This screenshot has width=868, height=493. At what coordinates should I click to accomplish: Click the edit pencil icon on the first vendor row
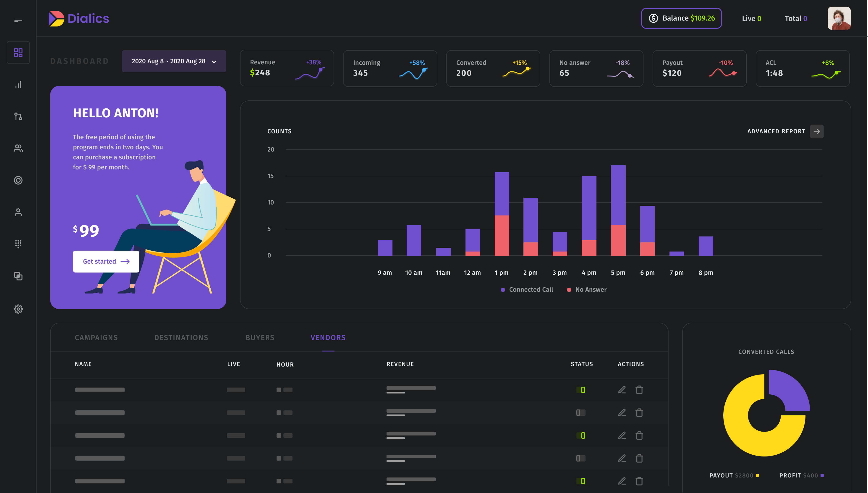622,390
